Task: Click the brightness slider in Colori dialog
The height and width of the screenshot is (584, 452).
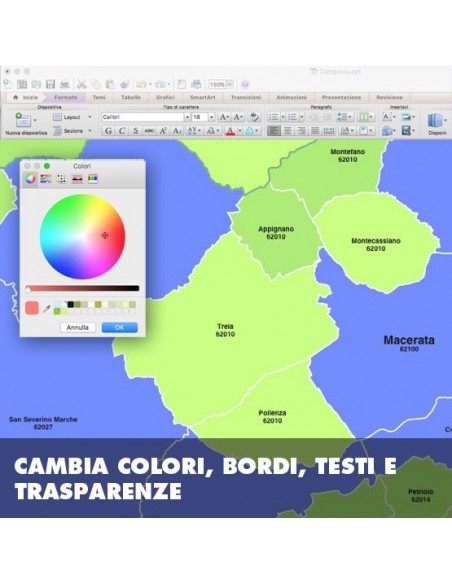Action: [x=82, y=288]
